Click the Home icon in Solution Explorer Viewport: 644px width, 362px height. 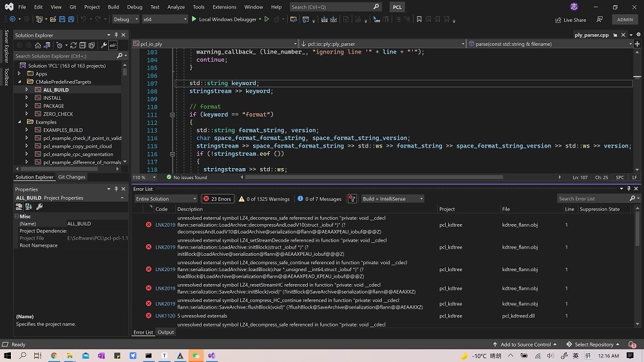tap(38, 45)
